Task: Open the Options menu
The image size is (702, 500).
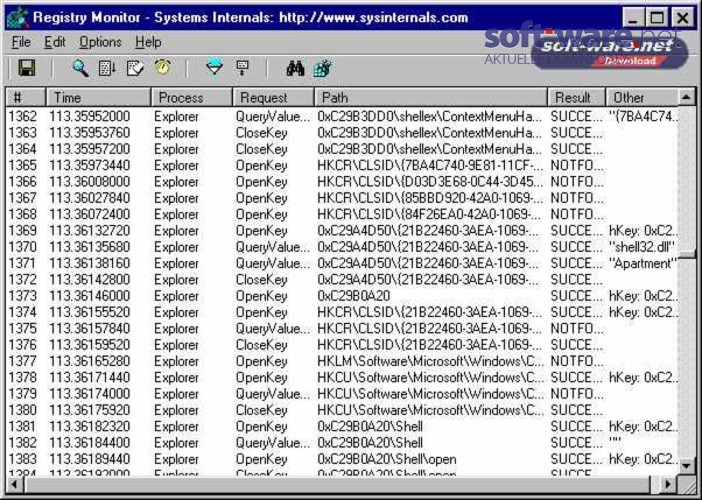Action: click(100, 42)
